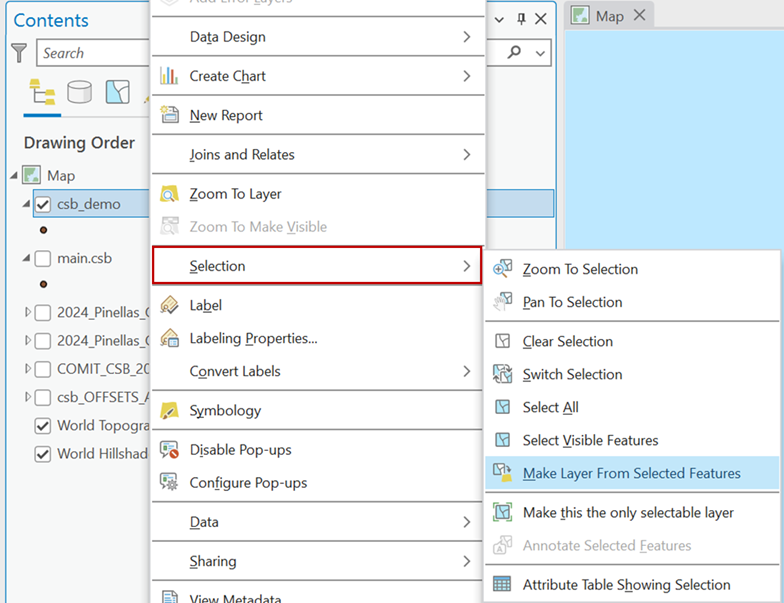
Task: Choose Clear Selection from the submenu
Action: 567,341
